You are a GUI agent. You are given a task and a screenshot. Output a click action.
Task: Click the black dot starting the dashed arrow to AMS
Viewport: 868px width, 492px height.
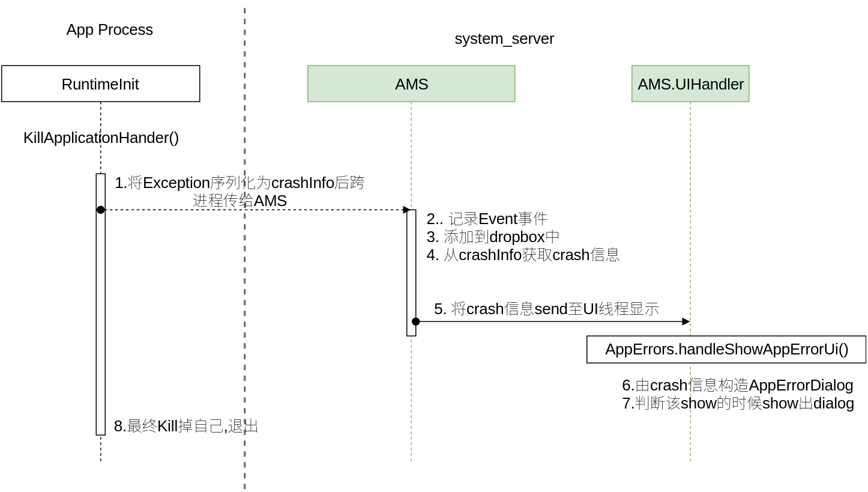click(x=101, y=210)
